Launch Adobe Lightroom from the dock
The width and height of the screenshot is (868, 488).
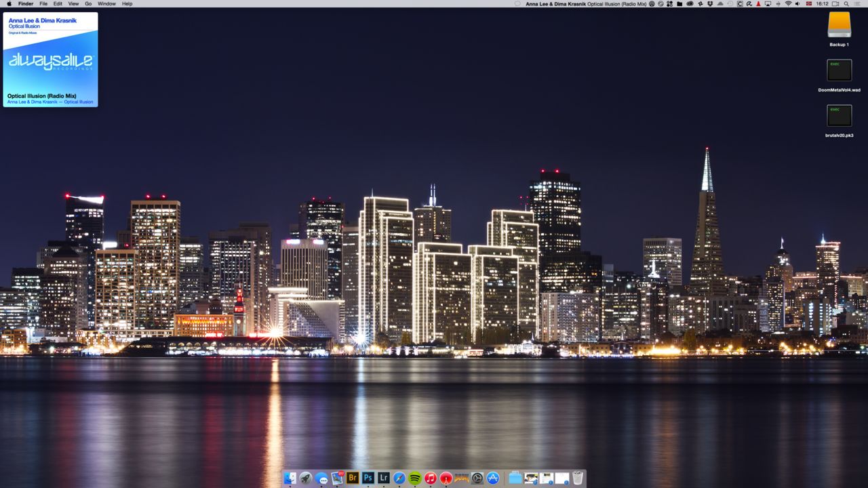384,478
